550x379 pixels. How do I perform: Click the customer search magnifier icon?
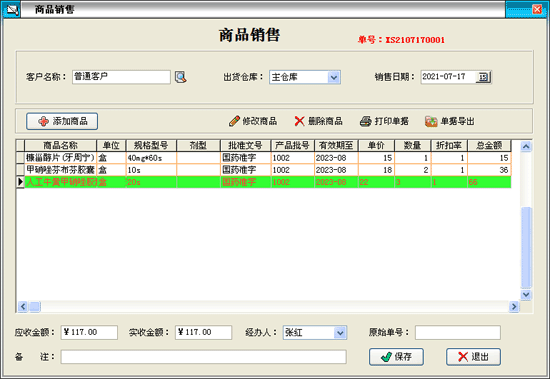click(x=181, y=77)
